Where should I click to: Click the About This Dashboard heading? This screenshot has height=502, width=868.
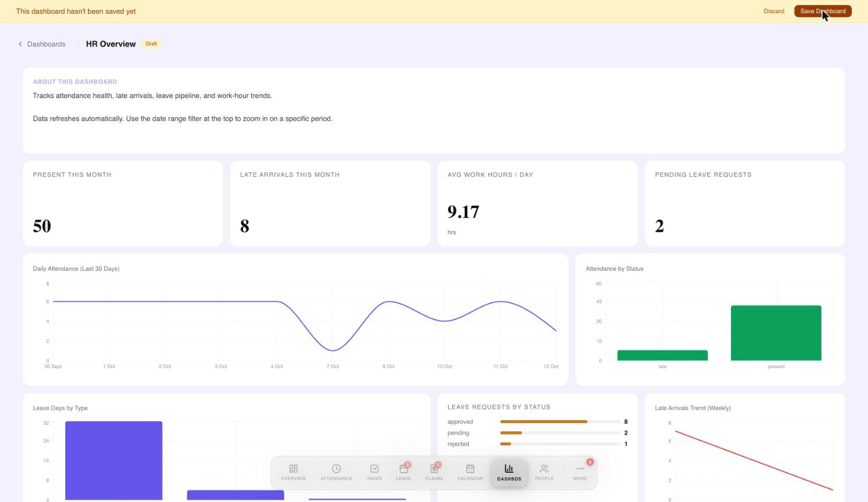coord(75,82)
